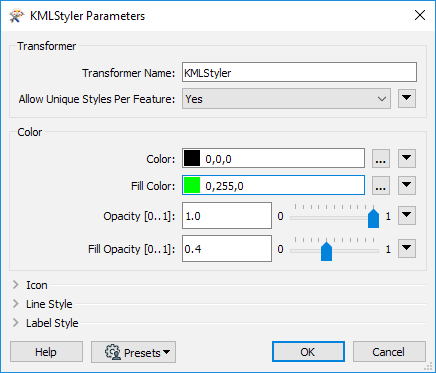436x373 pixels.
Task: Edit the Color value 0,0,0 field
Action: click(273, 158)
